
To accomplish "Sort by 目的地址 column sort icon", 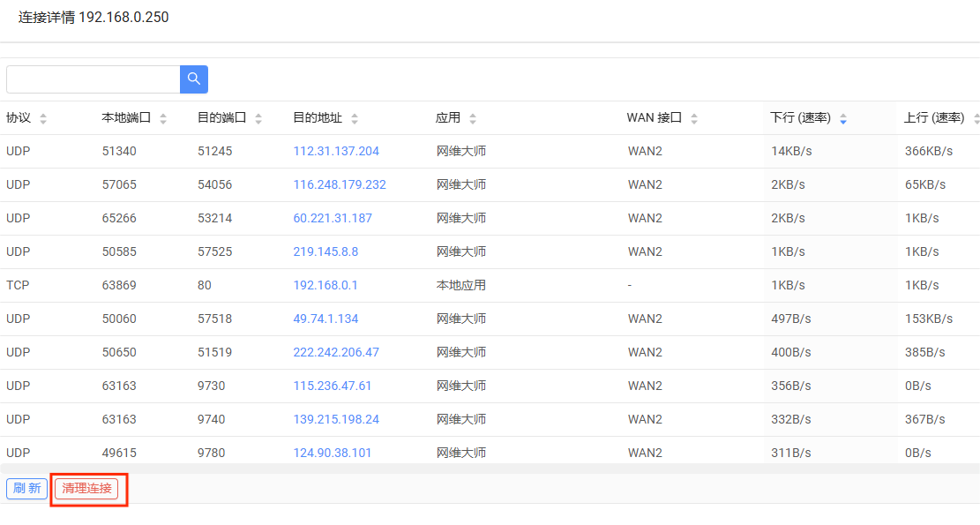I will pos(355,119).
